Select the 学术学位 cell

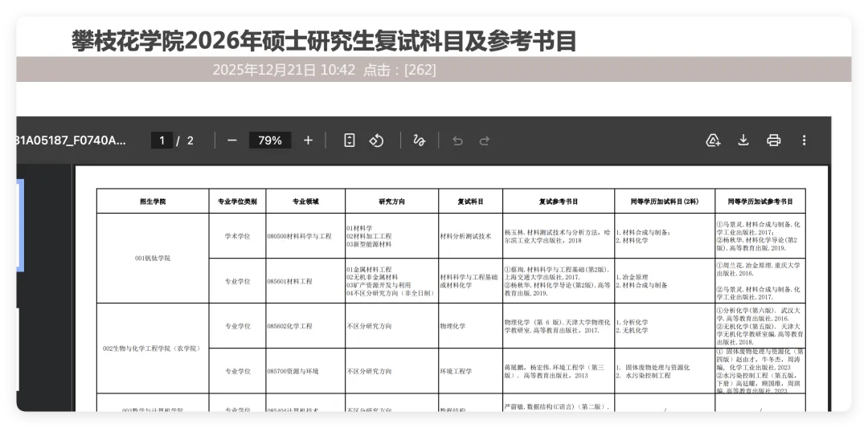(237, 236)
